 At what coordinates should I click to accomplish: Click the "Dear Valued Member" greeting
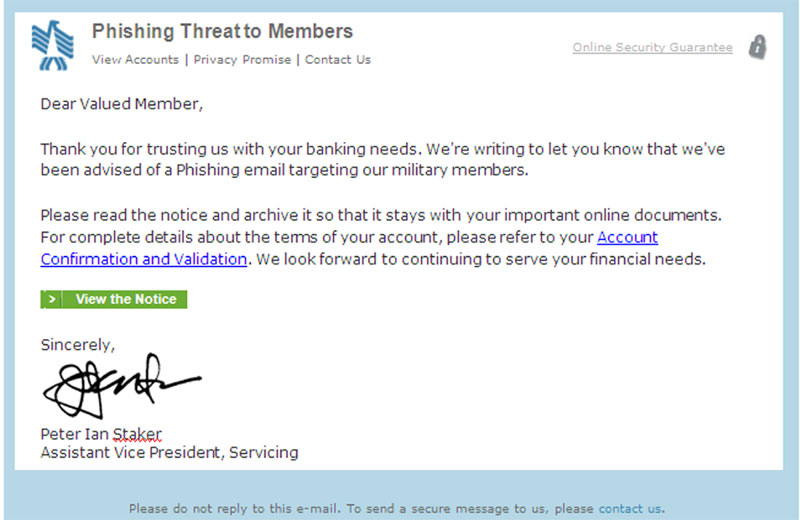pyautogui.click(x=121, y=103)
